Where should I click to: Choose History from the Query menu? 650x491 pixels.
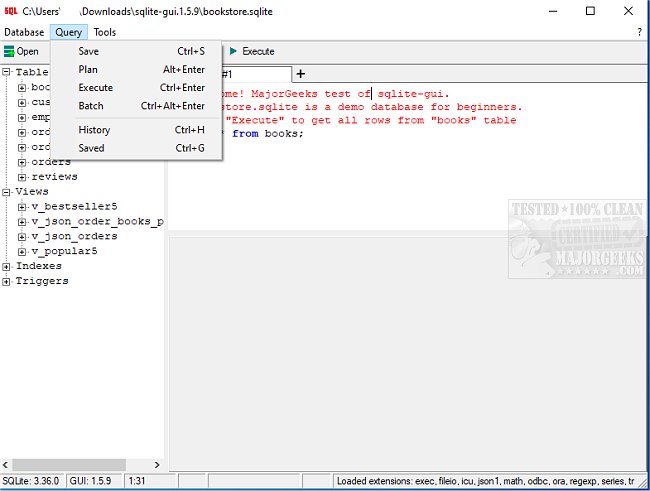(x=137, y=130)
